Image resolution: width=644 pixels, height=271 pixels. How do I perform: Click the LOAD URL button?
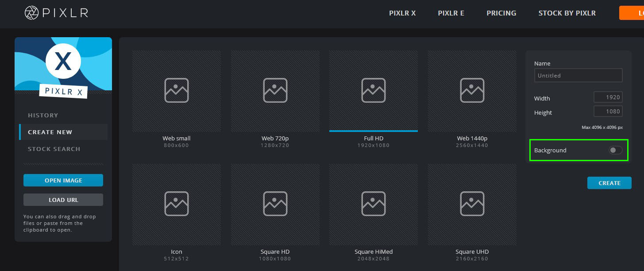(63, 200)
